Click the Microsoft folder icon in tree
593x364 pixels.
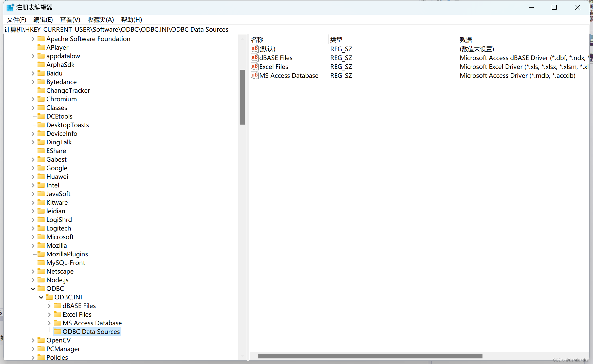[41, 237]
